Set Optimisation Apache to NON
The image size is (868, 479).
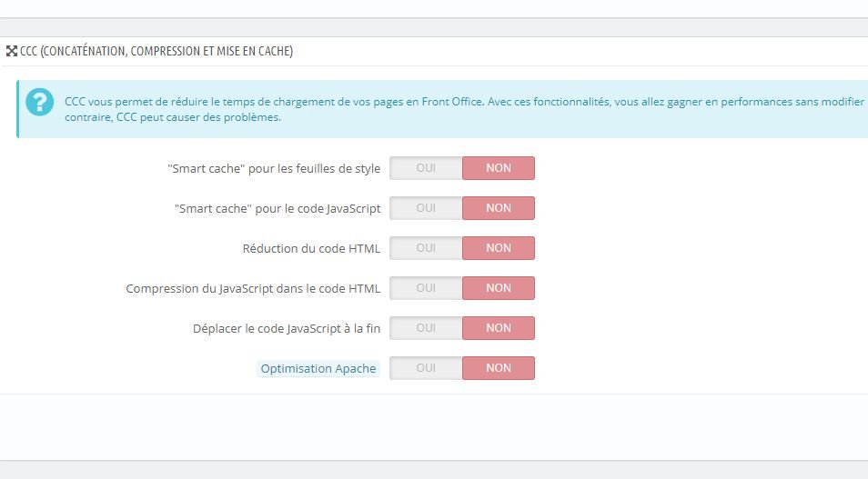pyautogui.click(x=499, y=368)
